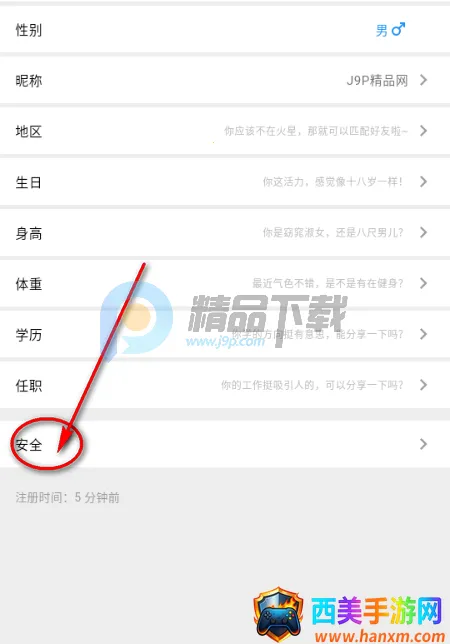Click the chevron beside 生日 birthday
The image size is (450, 644).
423,182
